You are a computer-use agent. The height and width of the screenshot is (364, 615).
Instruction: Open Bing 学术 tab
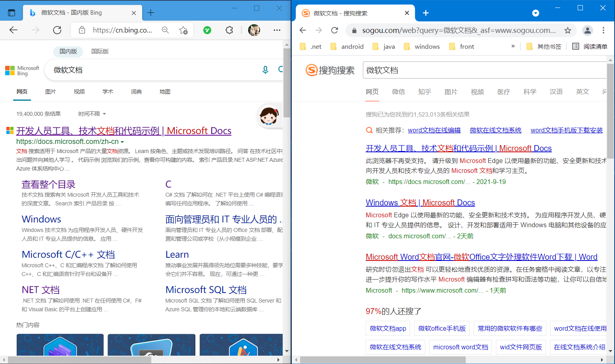pyautogui.click(x=108, y=92)
